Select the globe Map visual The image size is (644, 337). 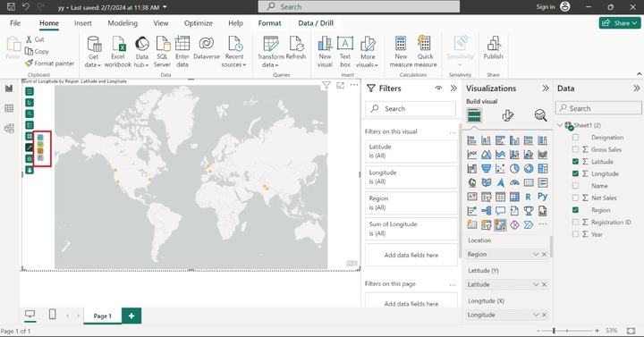472,182
